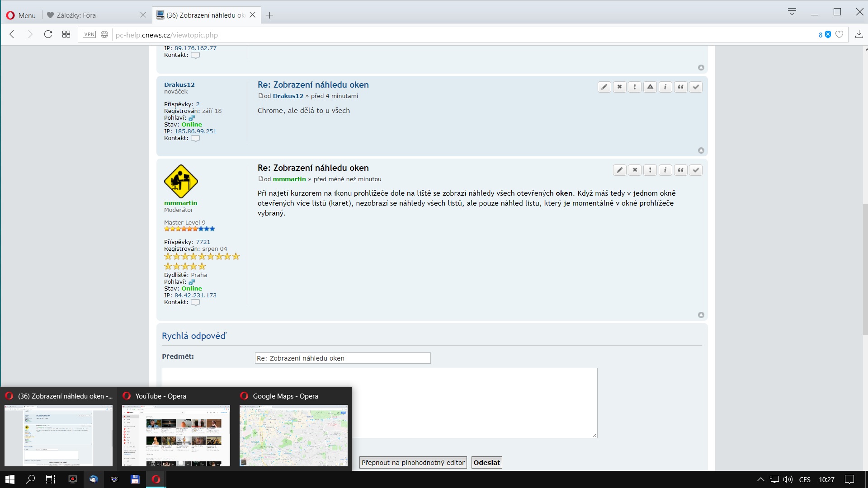This screenshot has width=868, height=488.
Task: Click info icon on mmmartin's post
Action: click(x=665, y=170)
